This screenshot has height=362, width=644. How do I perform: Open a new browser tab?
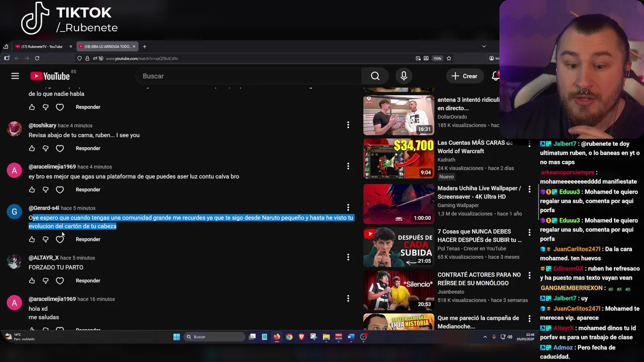[144, 46]
